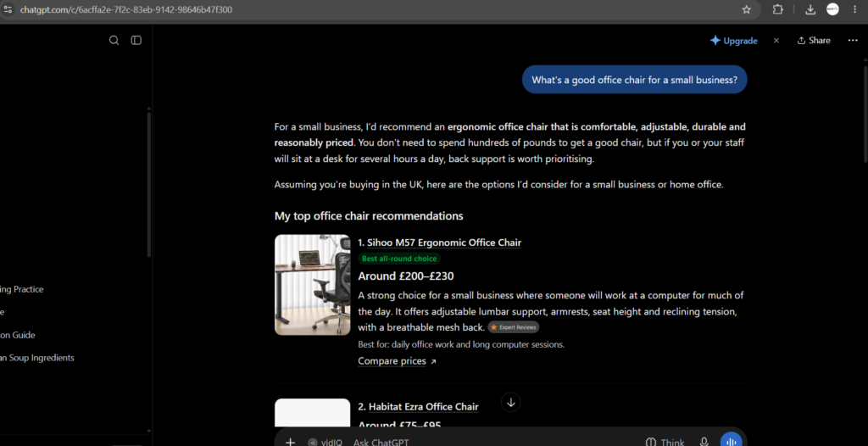This screenshot has height=446, width=868.
Task: Click the user message about office chairs
Action: point(634,80)
